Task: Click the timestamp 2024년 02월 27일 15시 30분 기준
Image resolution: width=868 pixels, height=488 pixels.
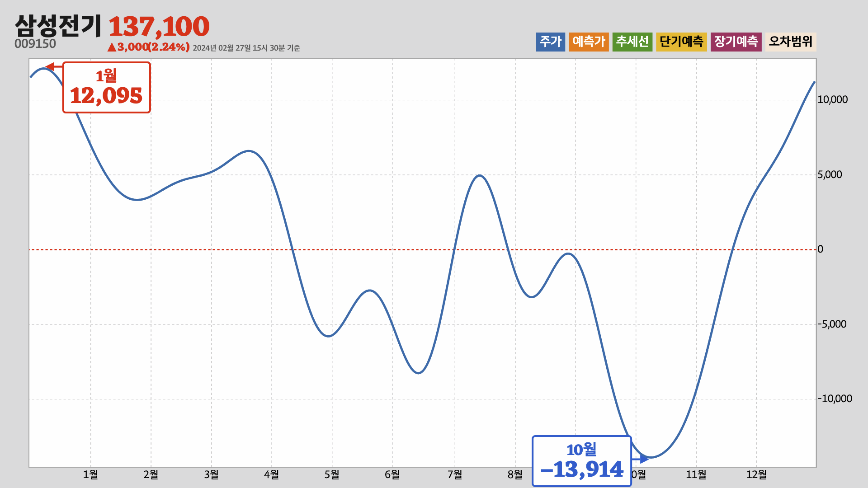Action: [246, 48]
